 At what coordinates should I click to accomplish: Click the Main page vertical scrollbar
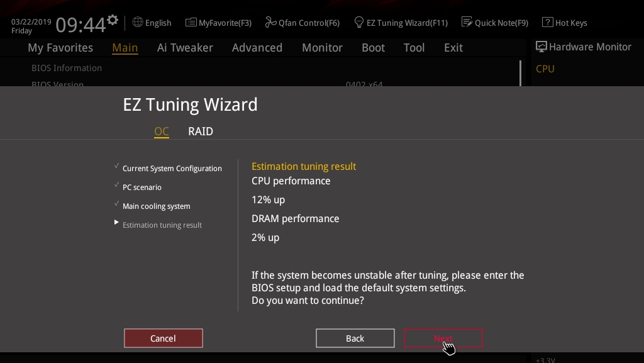520,72
